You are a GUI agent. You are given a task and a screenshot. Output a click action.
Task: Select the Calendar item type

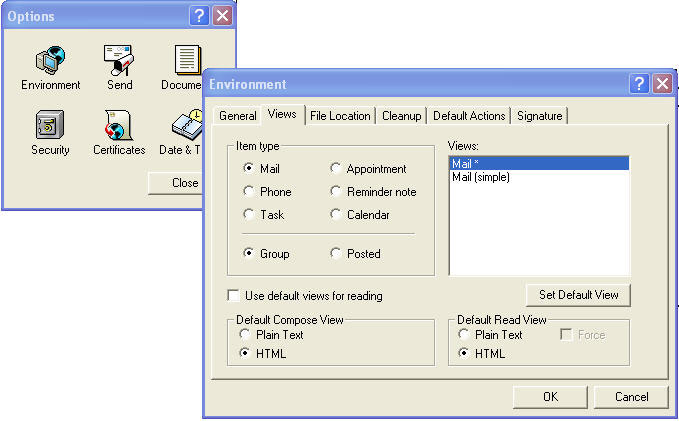point(336,214)
